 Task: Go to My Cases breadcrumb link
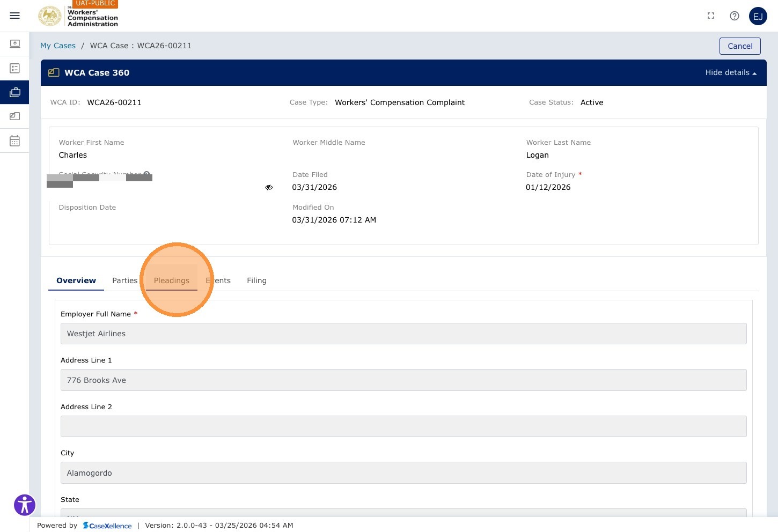point(58,46)
